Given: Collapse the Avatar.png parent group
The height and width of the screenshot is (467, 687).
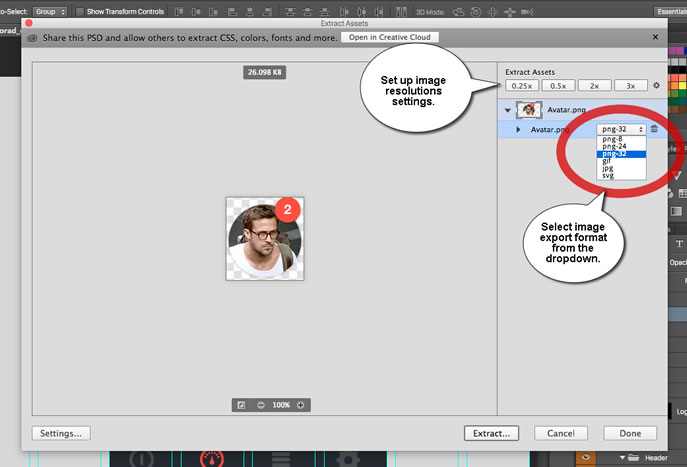Looking at the screenshot, I should [507, 109].
